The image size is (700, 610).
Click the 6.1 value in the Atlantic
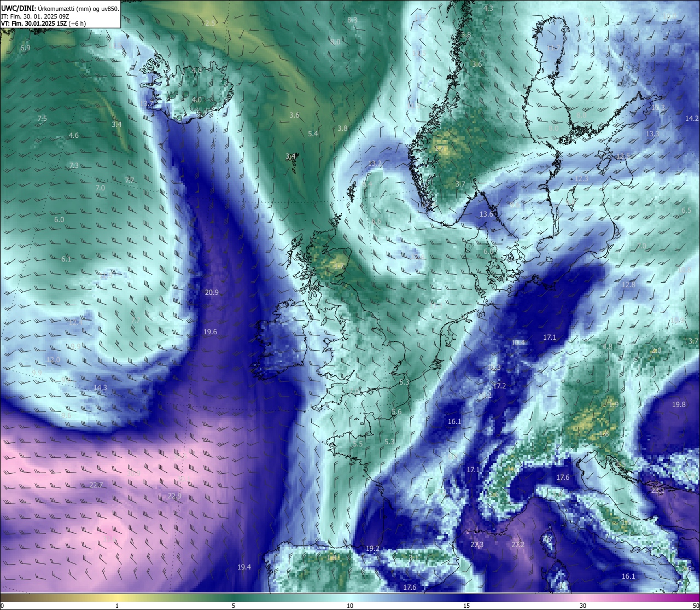tap(66, 259)
